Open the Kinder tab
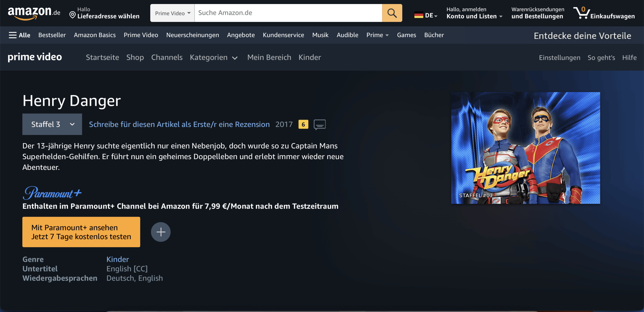The height and width of the screenshot is (312, 644). click(310, 57)
